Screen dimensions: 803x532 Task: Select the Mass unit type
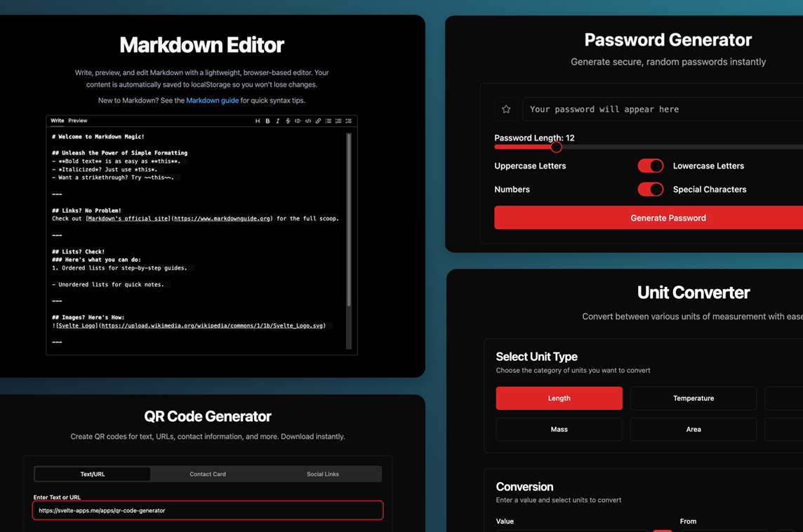[x=559, y=430]
